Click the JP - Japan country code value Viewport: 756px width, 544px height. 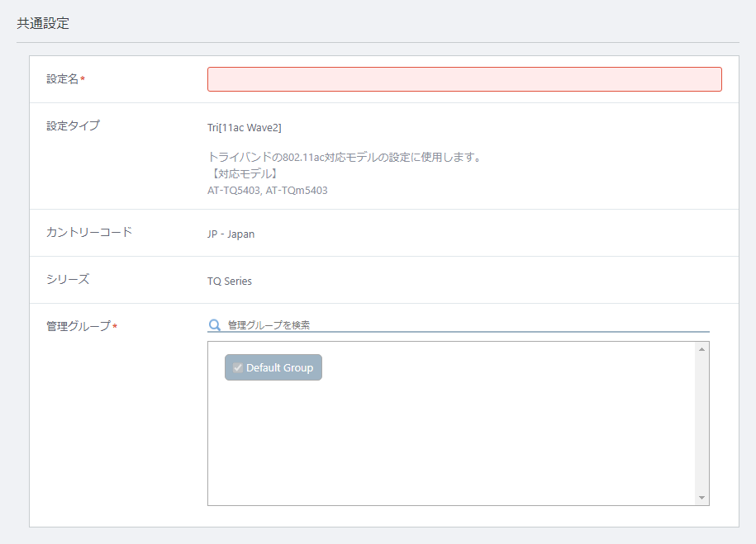pyautogui.click(x=231, y=234)
